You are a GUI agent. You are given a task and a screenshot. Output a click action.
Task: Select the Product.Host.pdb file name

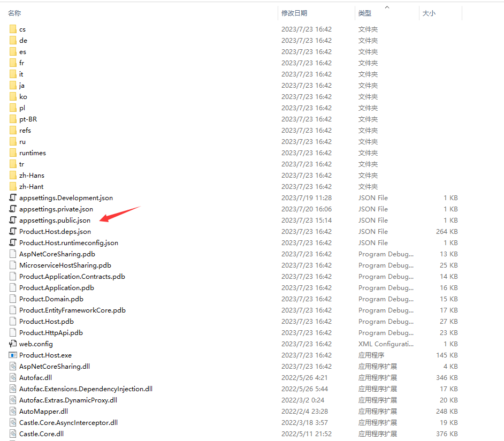pyautogui.click(x=47, y=322)
